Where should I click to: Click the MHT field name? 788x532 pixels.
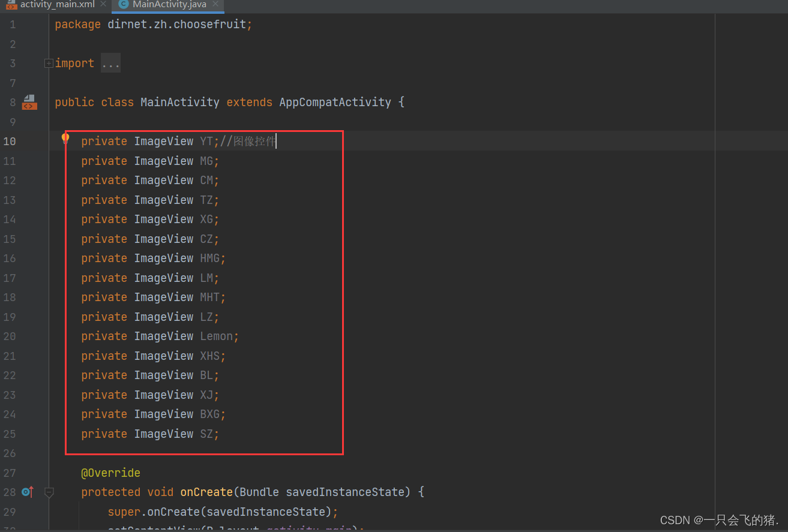pyautogui.click(x=210, y=297)
